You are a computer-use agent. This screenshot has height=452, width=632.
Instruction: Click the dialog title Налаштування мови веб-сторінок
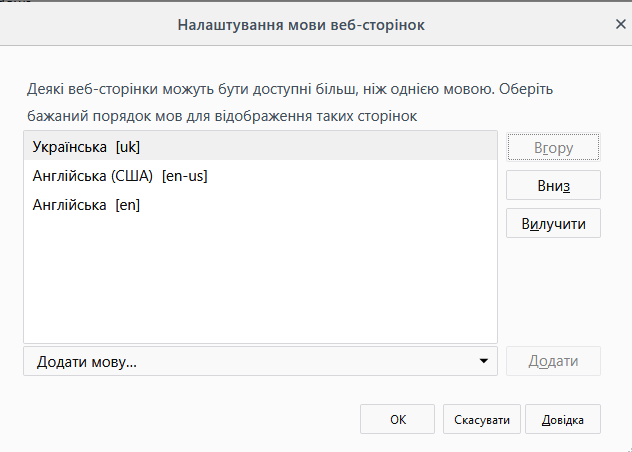tap(301, 25)
